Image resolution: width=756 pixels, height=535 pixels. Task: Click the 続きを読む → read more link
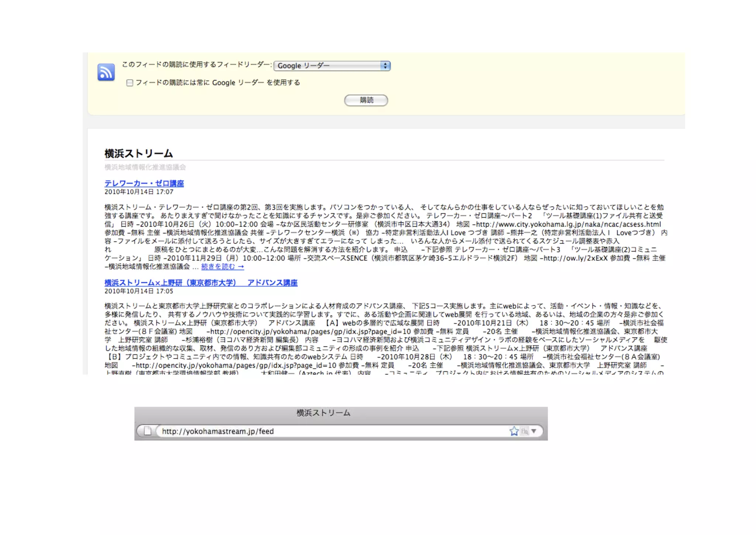click(222, 267)
